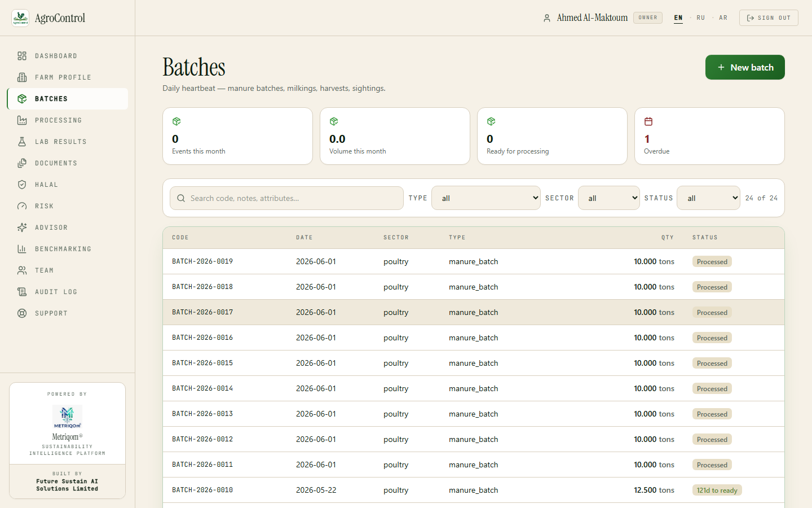812x508 pixels.
Task: Go to Benchmarking section
Action: 68,249
